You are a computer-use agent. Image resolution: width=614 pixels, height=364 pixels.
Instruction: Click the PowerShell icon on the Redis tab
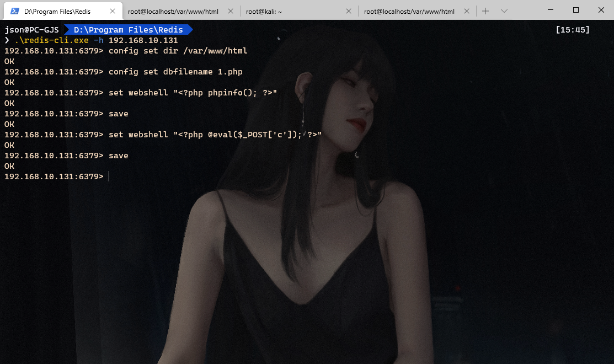click(14, 11)
